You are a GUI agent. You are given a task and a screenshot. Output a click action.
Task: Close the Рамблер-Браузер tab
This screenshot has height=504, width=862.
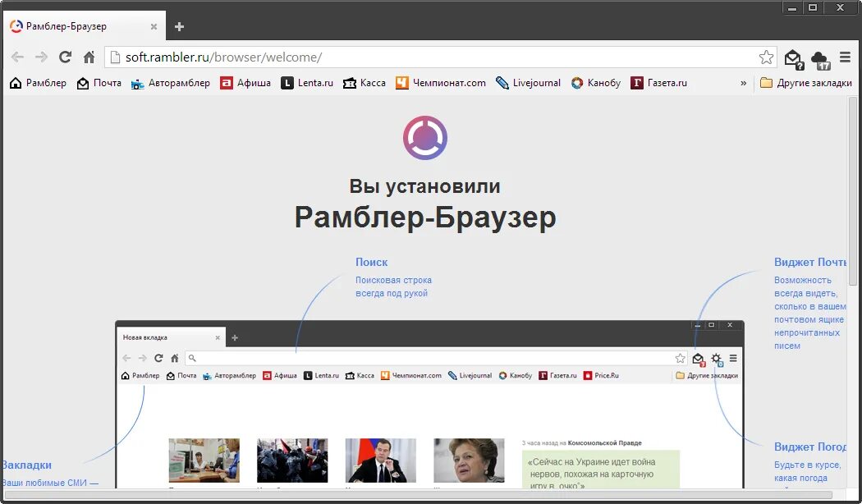(154, 26)
